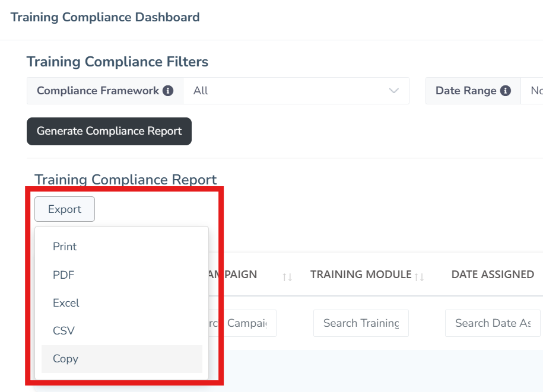Choose Print from the Export menu
543x392 pixels.
(x=65, y=247)
